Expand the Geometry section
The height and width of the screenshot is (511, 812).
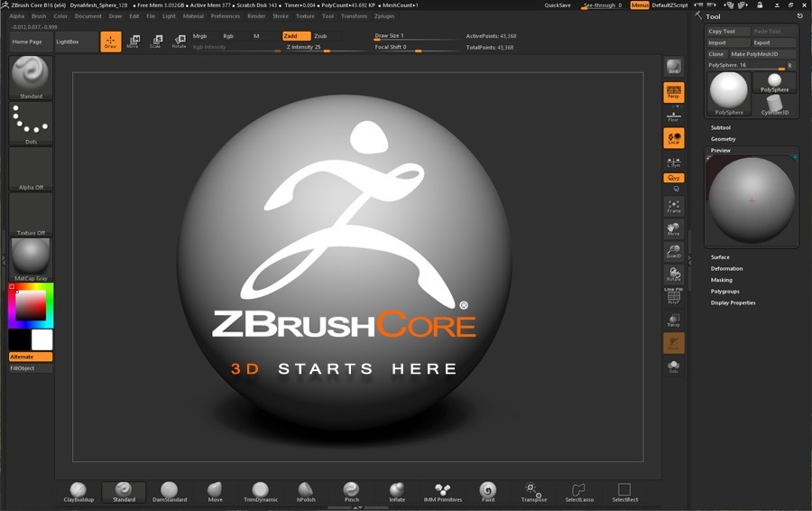pos(723,139)
